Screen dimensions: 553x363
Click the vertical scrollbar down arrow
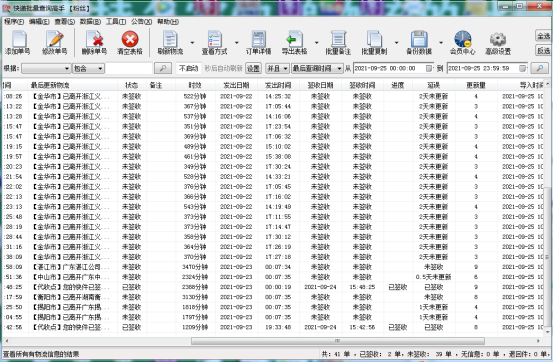click(x=548, y=332)
